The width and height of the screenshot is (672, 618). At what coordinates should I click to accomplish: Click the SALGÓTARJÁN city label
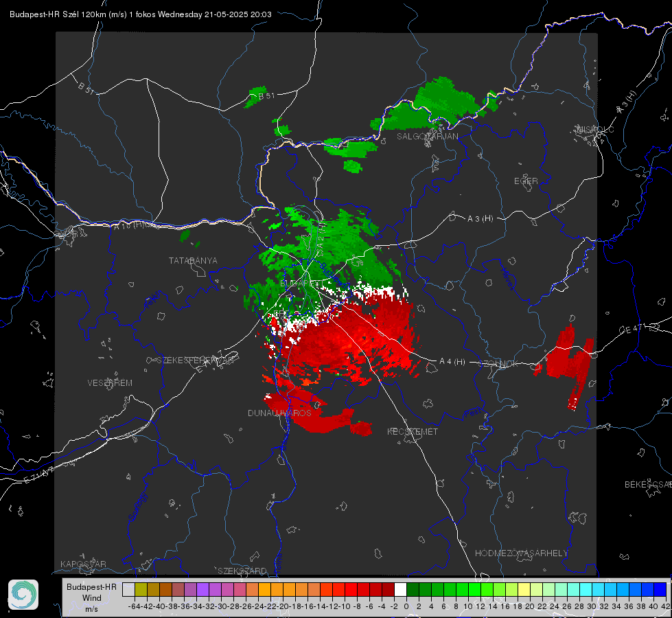pos(427,137)
